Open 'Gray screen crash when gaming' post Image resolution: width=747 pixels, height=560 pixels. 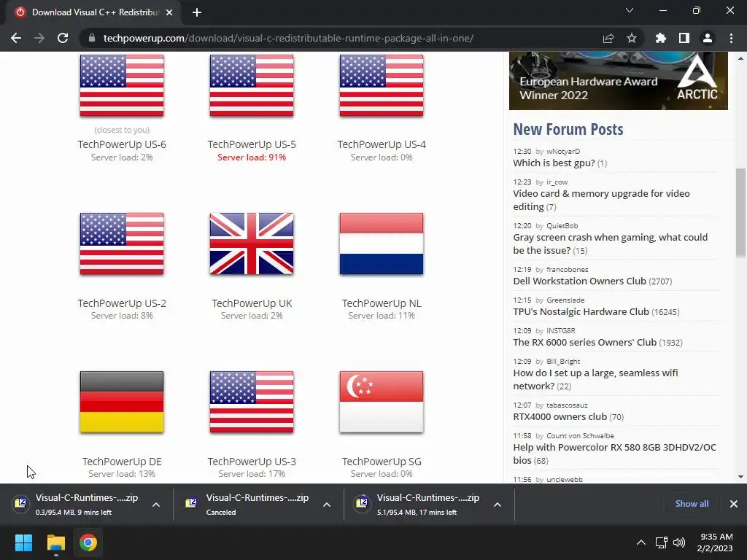[611, 244]
